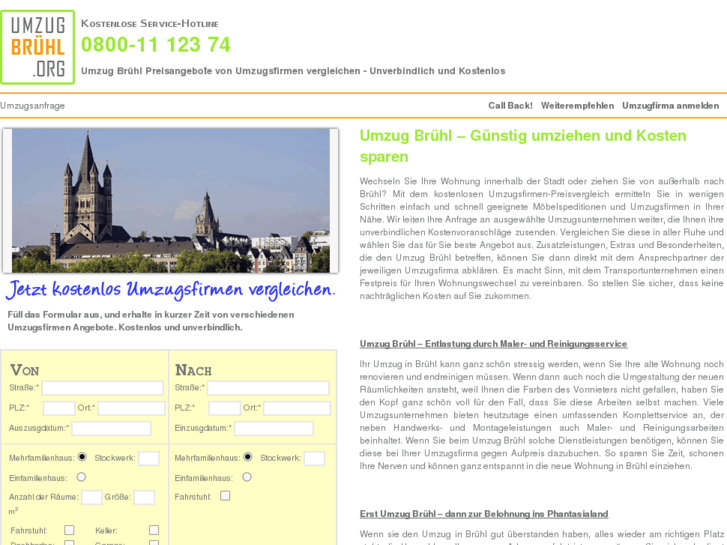
Task: Click the Kostenlose Service-Hotline label
Action: [150, 24]
